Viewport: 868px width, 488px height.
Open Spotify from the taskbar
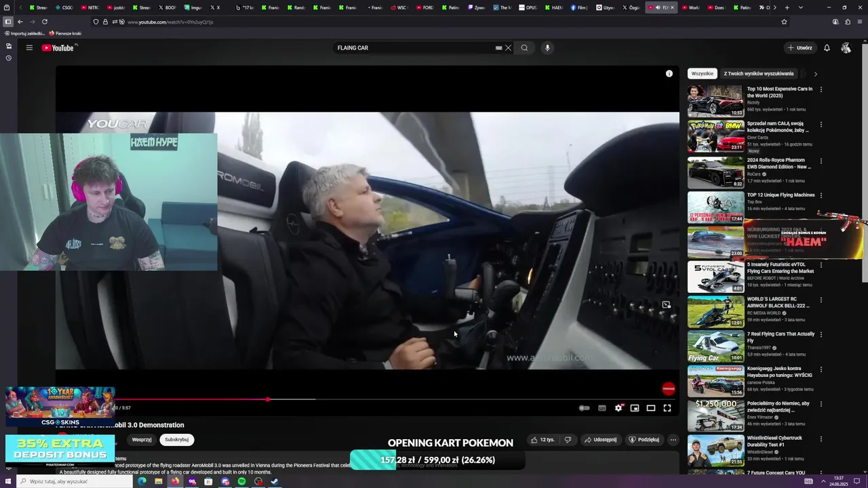click(x=242, y=481)
